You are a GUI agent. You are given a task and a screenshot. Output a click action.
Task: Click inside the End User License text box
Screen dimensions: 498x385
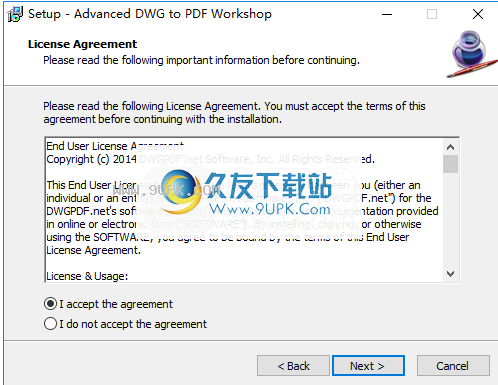point(244,210)
